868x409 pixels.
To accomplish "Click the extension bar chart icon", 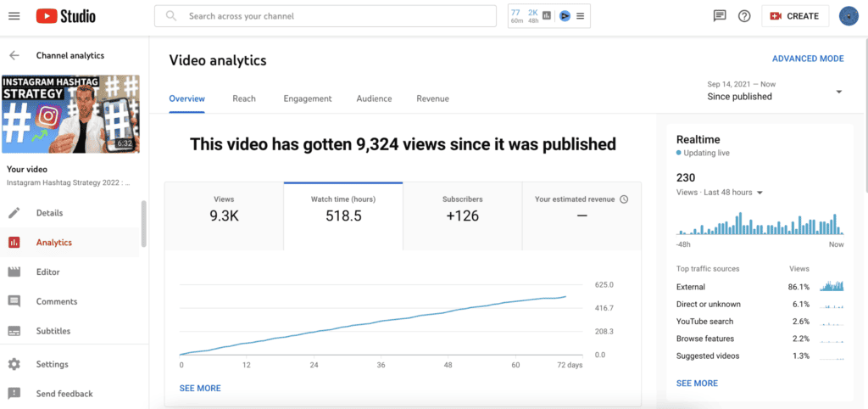I will coord(547,16).
